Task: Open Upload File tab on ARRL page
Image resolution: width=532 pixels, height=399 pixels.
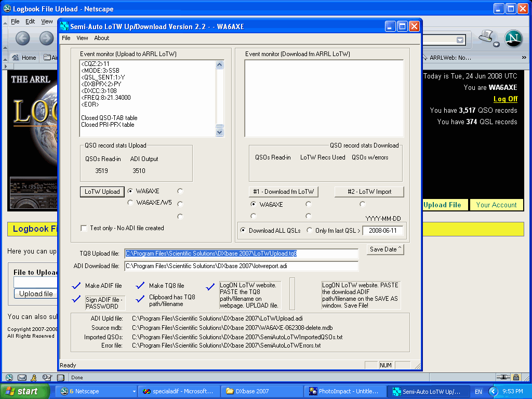Action: (445, 205)
